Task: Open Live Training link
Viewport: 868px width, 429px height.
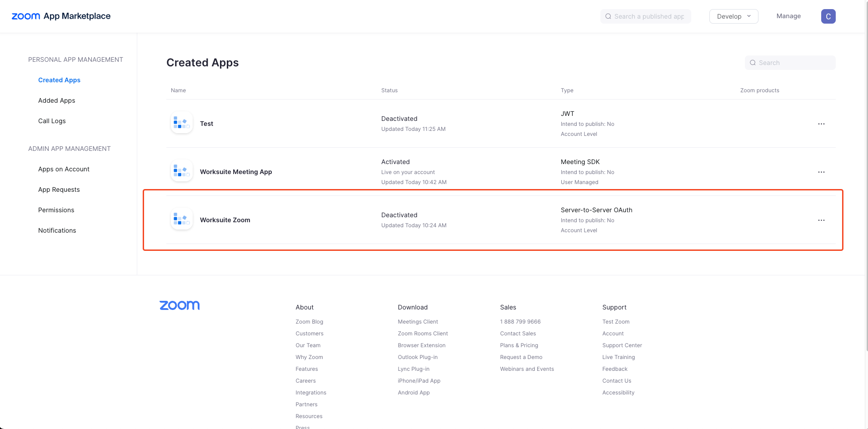Action: pos(619,357)
